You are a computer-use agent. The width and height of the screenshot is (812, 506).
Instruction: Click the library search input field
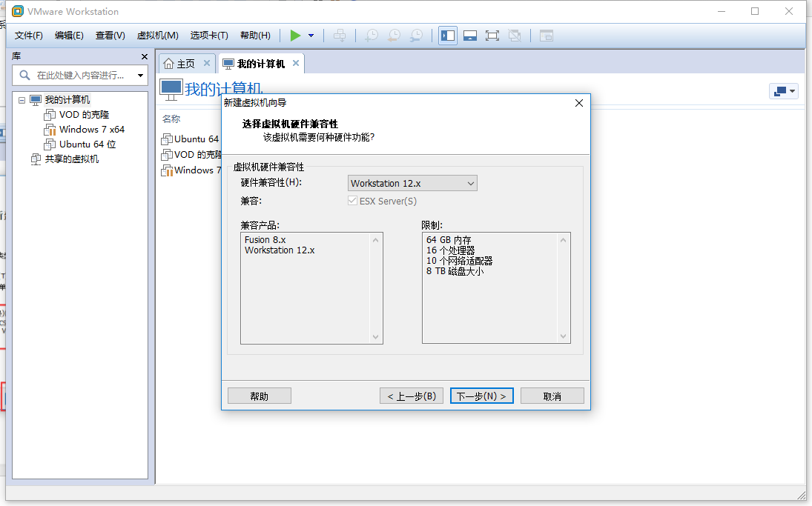(80, 76)
